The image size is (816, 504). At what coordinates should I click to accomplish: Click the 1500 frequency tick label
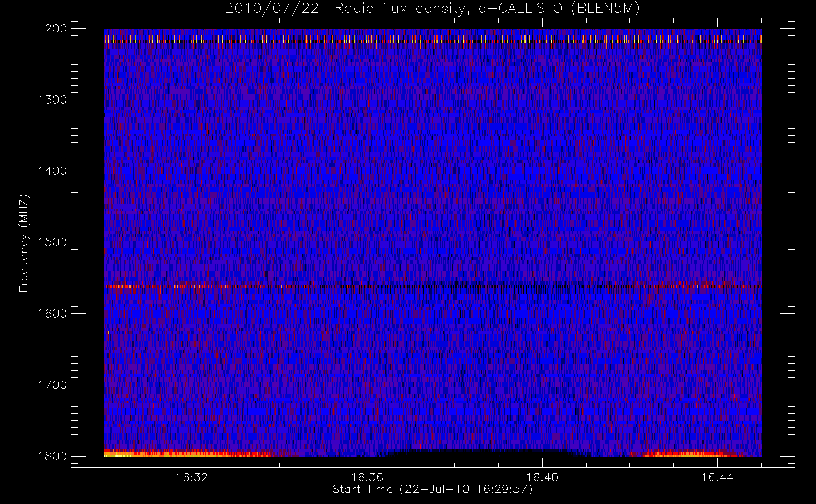pyautogui.click(x=52, y=242)
